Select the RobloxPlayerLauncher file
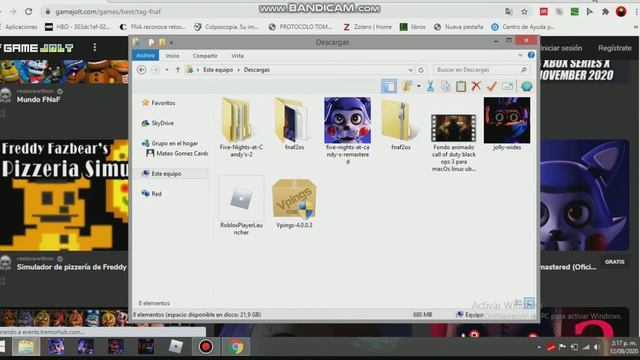Screen dimensions: 640x360 [241, 206]
